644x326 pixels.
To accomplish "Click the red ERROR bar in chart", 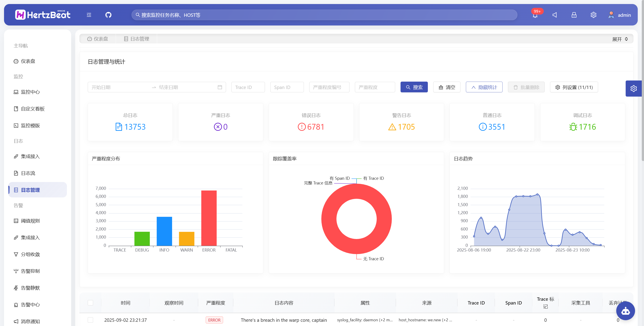I will (x=209, y=218).
